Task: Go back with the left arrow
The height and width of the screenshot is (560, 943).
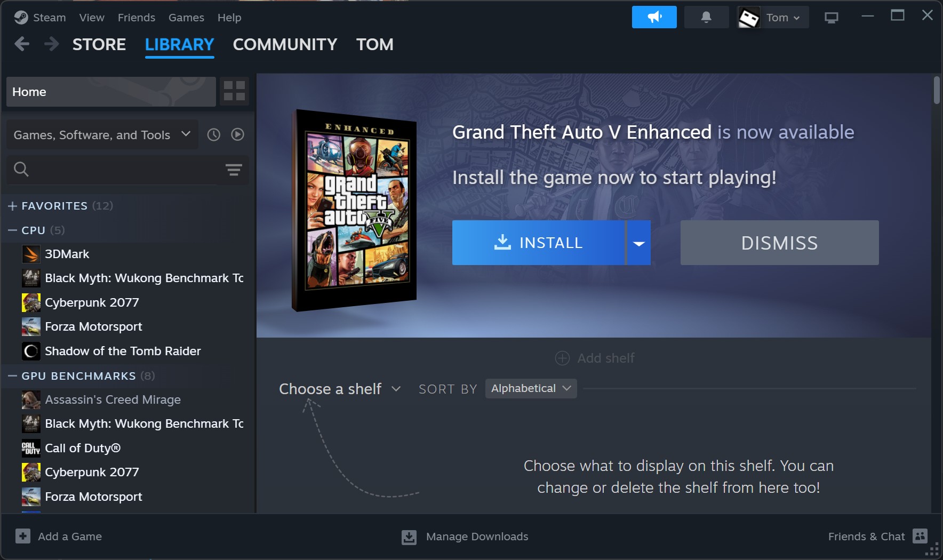Action: (x=22, y=44)
